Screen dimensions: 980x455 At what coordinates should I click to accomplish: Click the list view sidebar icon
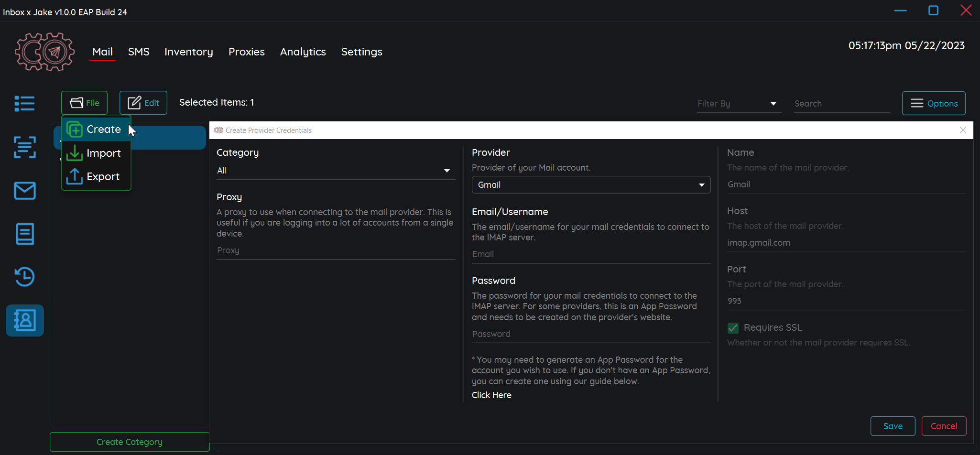click(x=24, y=103)
